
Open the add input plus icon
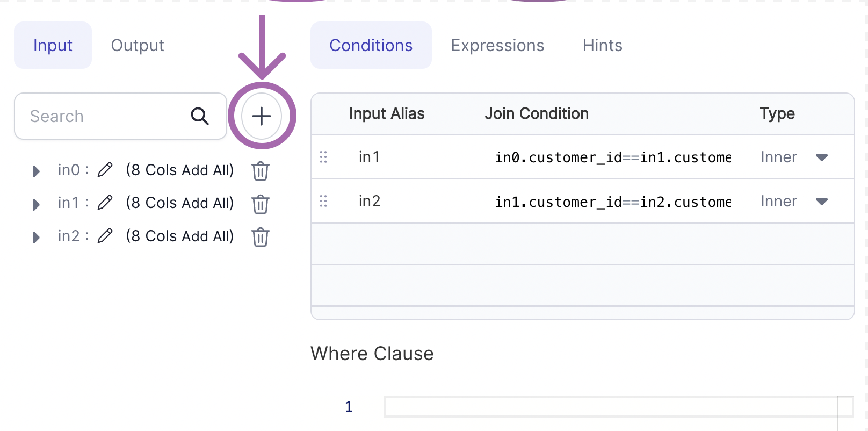(262, 116)
